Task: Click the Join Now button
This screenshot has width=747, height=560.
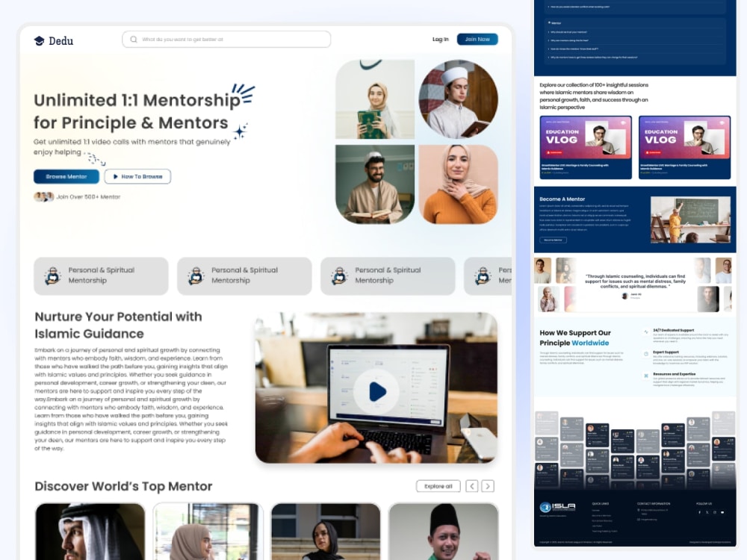Action: click(477, 39)
